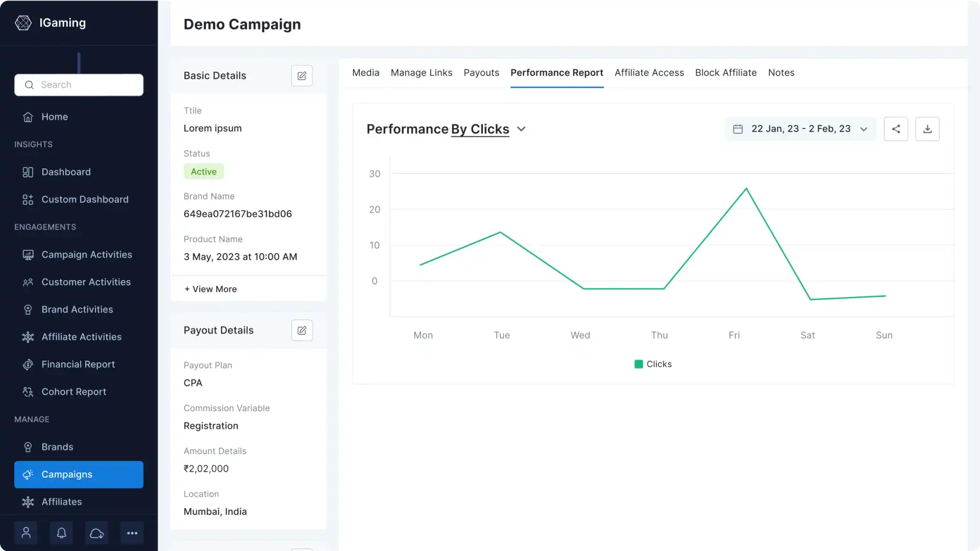Click the amount ₹2,02,000
Image resolution: width=980 pixels, height=551 pixels.
click(x=206, y=469)
